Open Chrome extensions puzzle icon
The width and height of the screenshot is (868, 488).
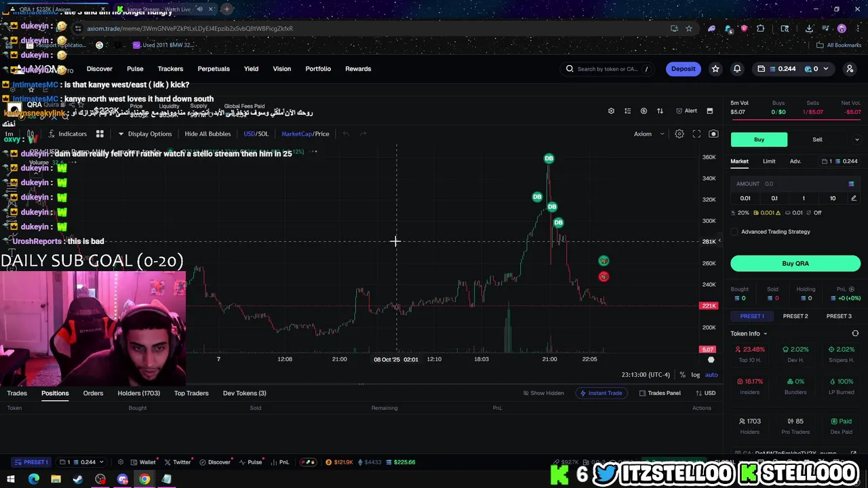[x=760, y=28]
